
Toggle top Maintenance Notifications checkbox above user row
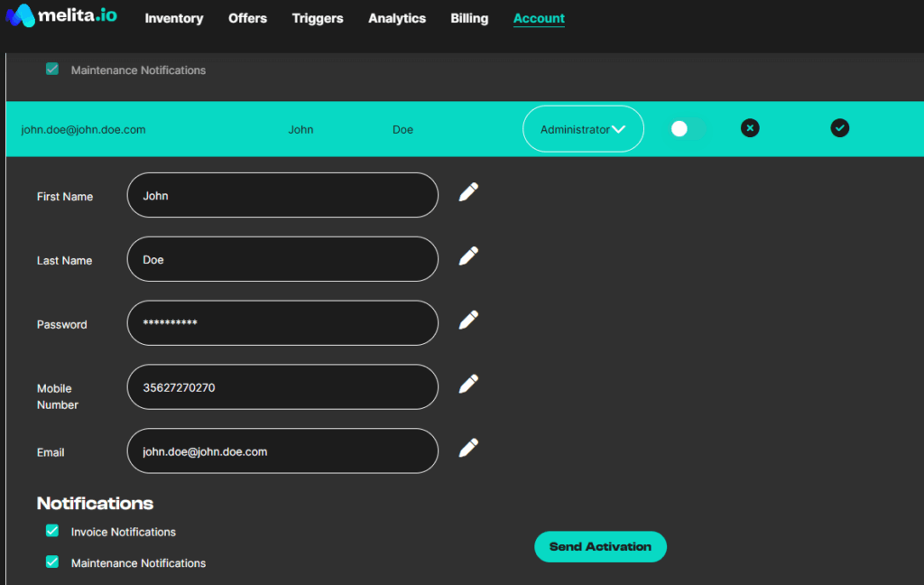click(52, 69)
